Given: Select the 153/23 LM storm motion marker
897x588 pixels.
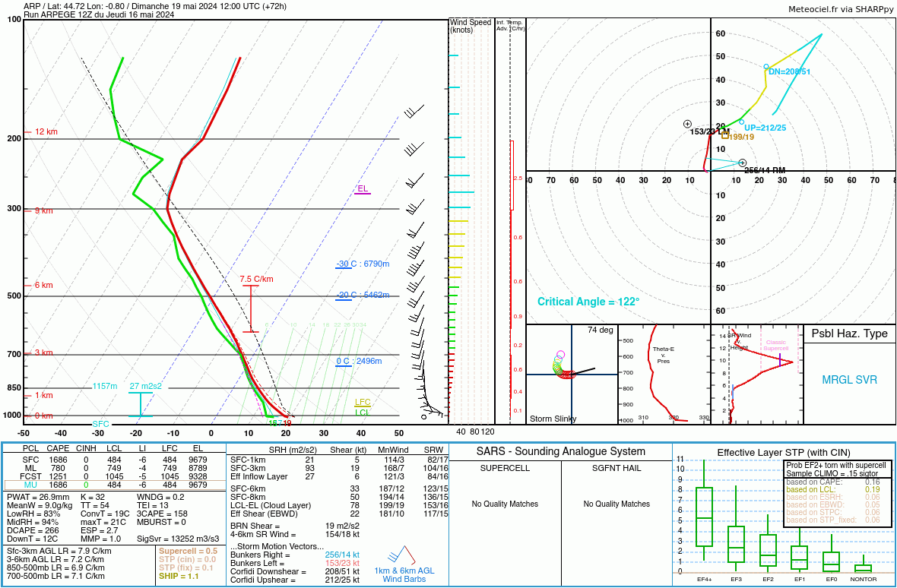Looking at the screenshot, I should point(688,124).
